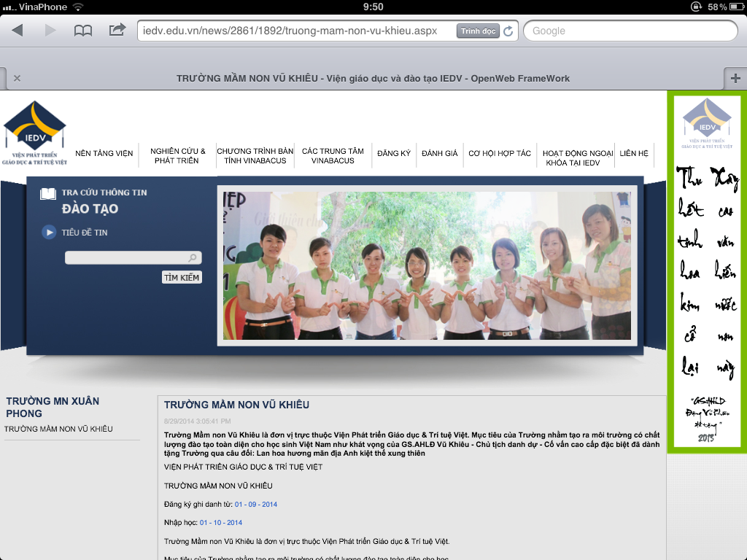
Task: Click the ĐÀO TẠO heading
Action: [90, 209]
